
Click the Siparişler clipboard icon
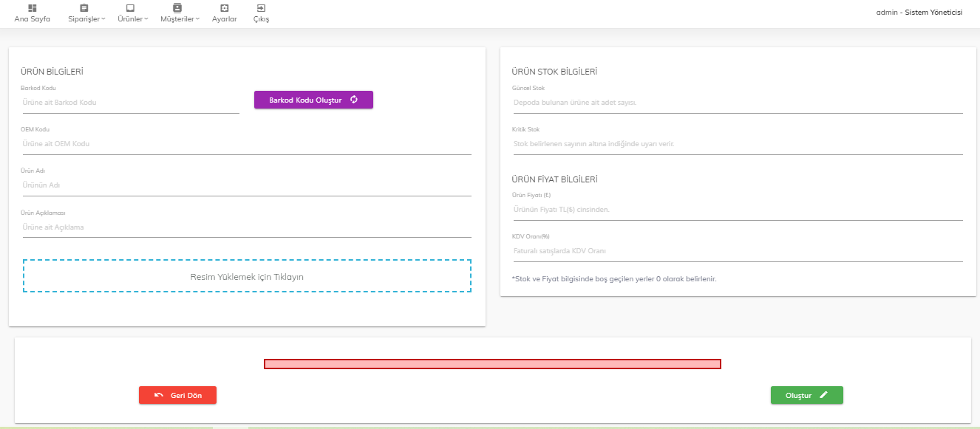tap(84, 8)
